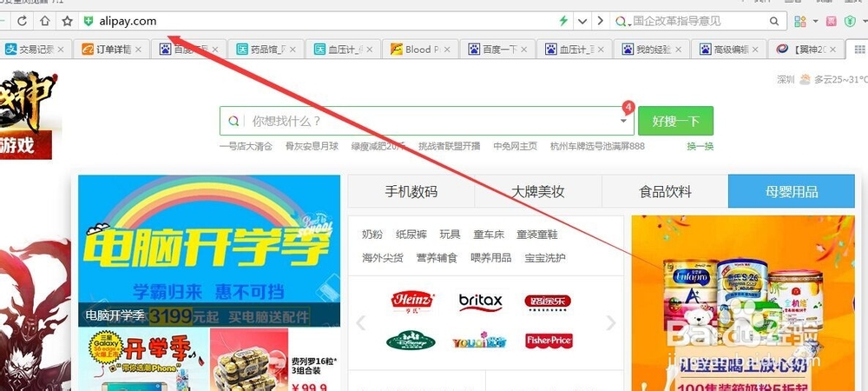
Task: Open the page search box dropdown arrow
Action: [624, 121]
